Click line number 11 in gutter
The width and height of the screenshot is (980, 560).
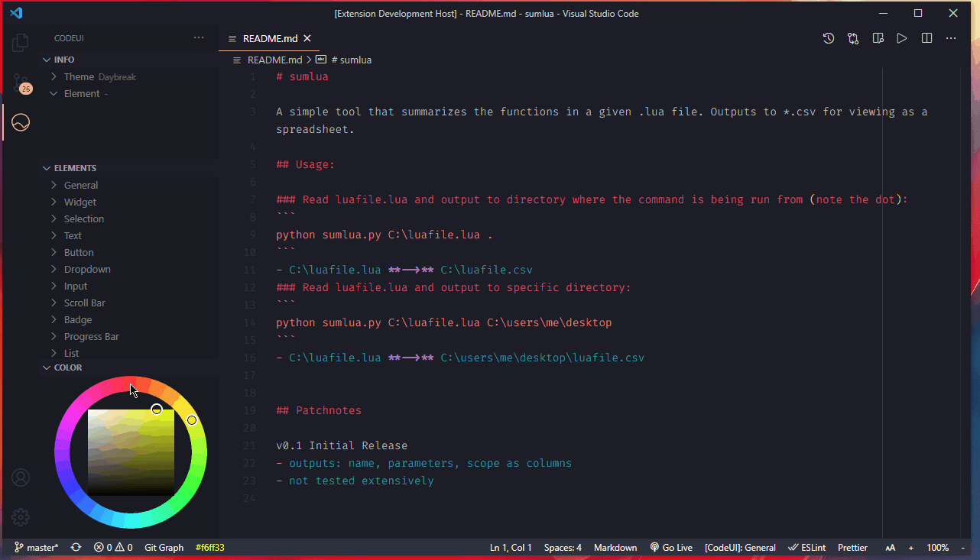[250, 270]
